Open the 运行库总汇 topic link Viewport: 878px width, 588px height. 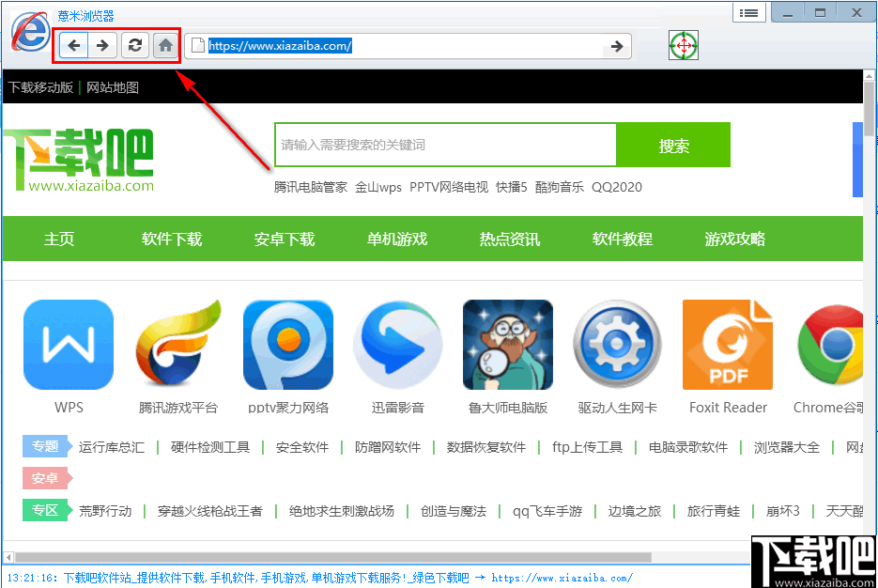tap(112, 447)
